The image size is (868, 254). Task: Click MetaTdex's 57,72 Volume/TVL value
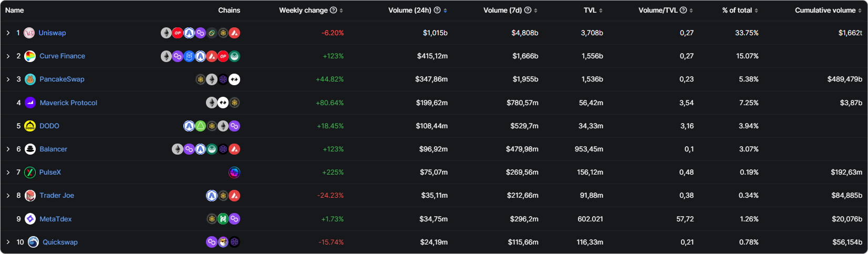pyautogui.click(x=685, y=219)
